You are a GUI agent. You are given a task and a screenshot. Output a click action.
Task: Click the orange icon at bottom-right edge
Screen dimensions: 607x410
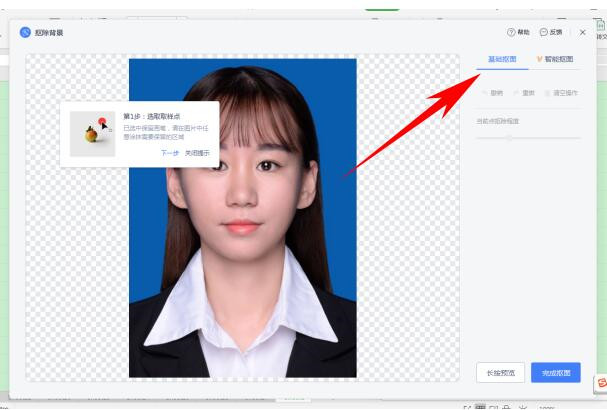click(x=601, y=382)
